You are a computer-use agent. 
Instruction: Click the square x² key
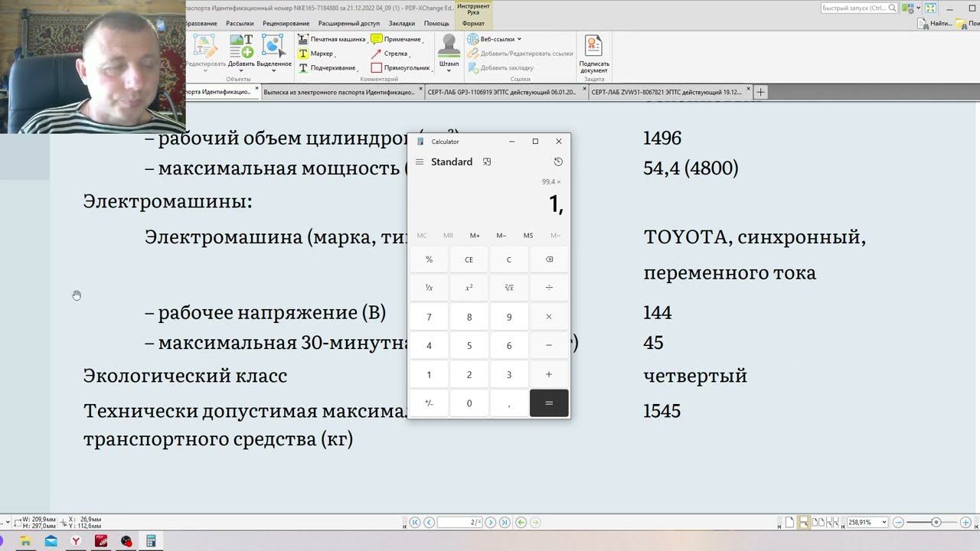click(x=469, y=288)
